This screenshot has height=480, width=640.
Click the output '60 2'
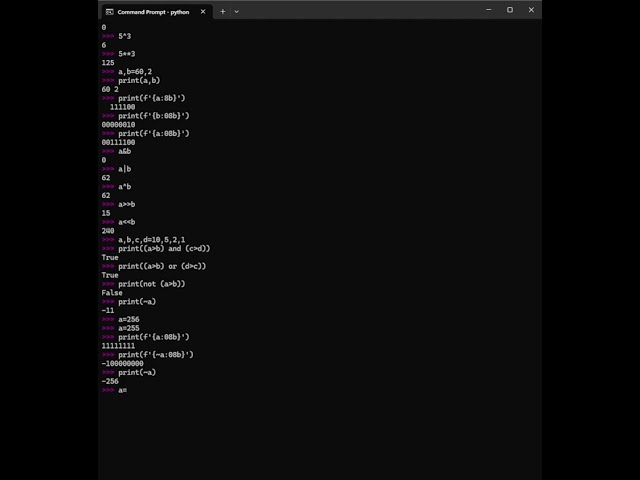pos(110,89)
